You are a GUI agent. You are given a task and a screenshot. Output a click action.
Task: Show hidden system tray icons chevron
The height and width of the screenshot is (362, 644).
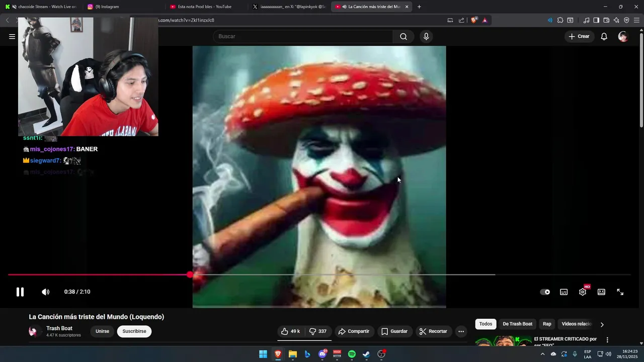(542, 354)
